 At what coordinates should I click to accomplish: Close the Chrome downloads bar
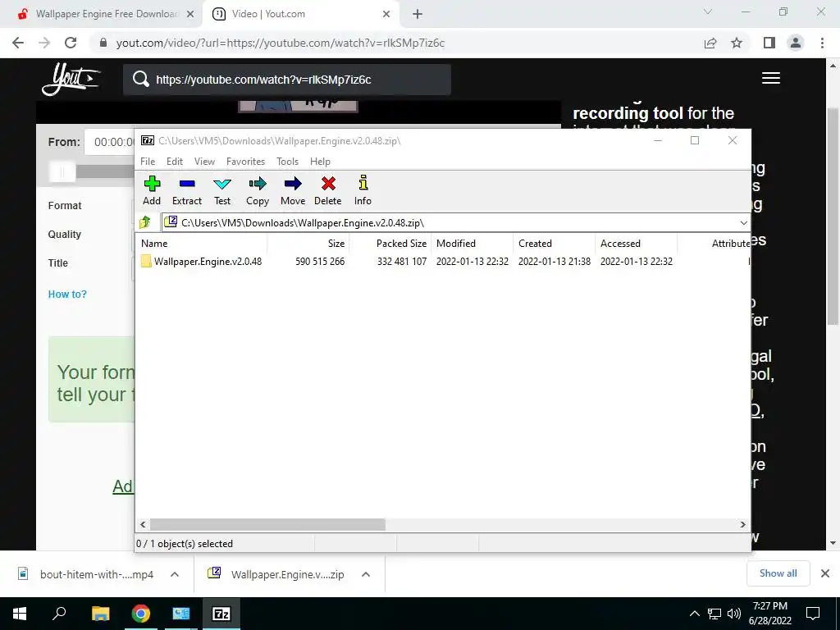pos(825,573)
